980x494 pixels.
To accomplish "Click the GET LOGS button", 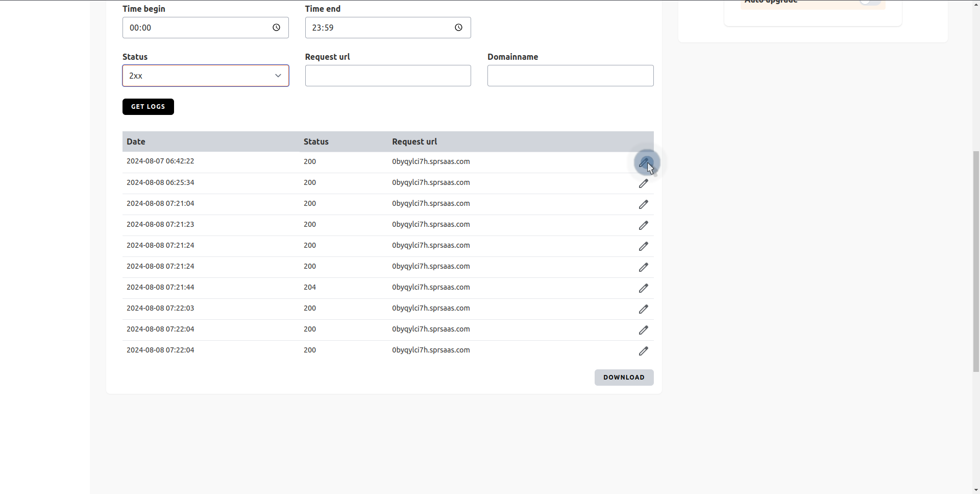I will [148, 106].
